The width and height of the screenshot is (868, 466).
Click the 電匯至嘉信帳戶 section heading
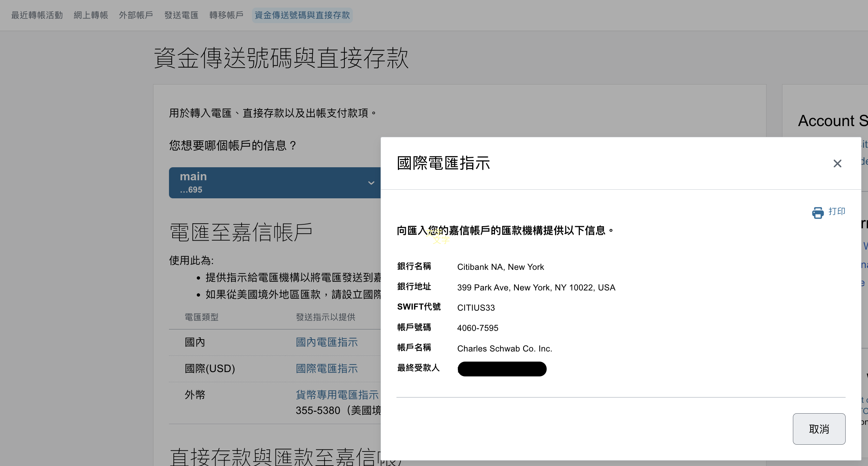pyautogui.click(x=241, y=232)
